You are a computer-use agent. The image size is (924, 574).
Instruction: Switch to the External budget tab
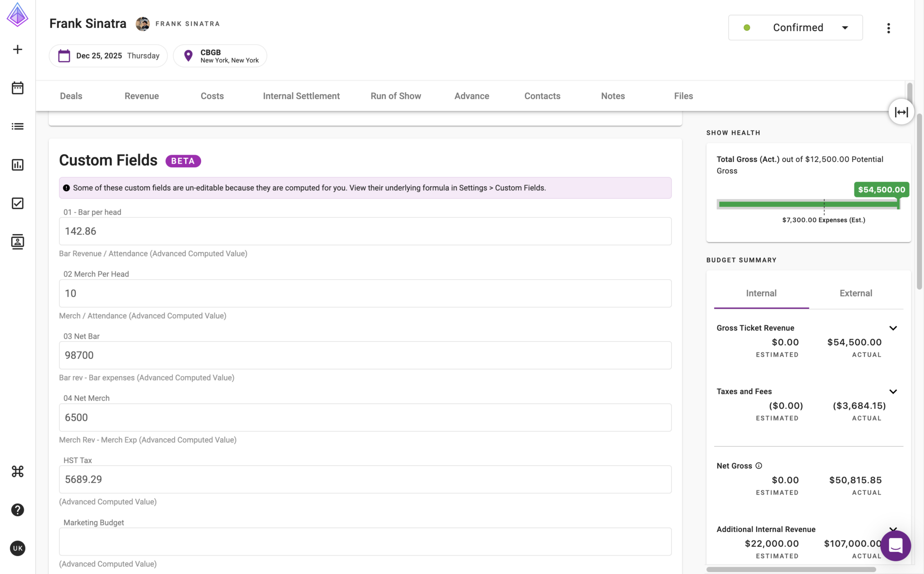coord(855,293)
